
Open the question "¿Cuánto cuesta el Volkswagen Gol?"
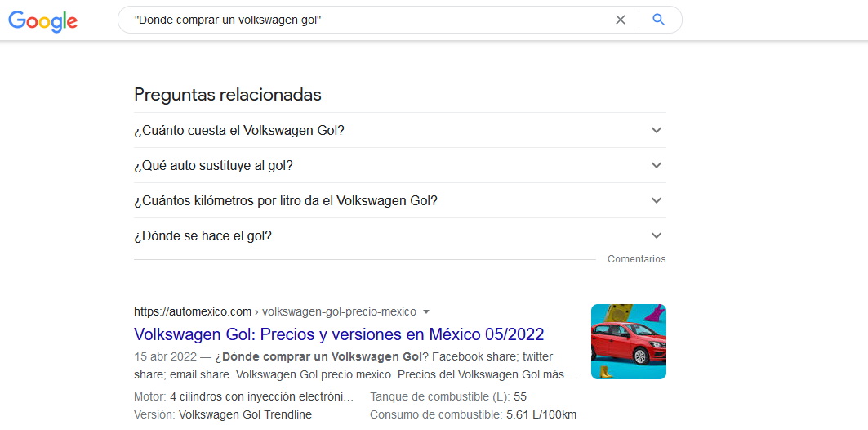click(x=239, y=131)
